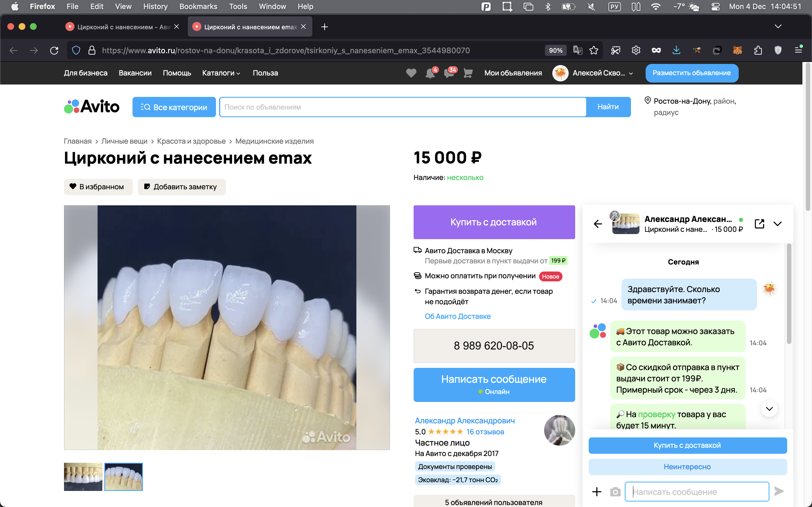Click purple 'Купить с доставкой' button
The width and height of the screenshot is (812, 507).
coord(494,222)
